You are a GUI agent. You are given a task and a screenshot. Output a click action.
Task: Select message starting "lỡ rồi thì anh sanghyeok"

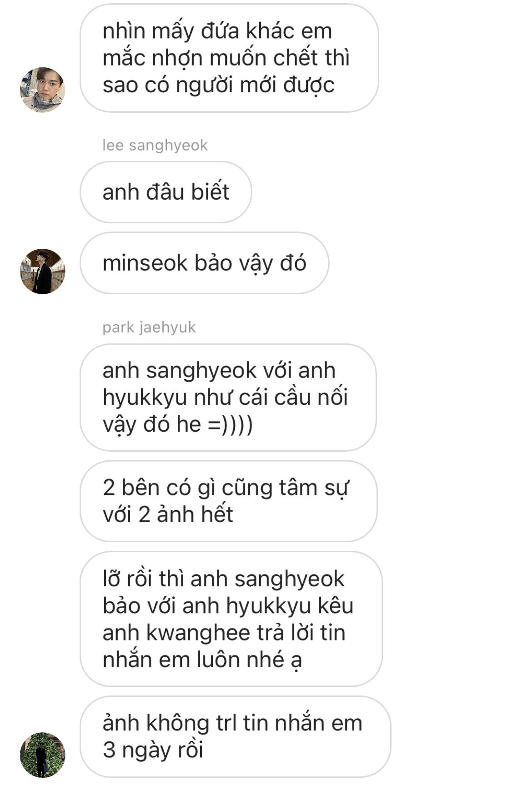tap(231, 619)
